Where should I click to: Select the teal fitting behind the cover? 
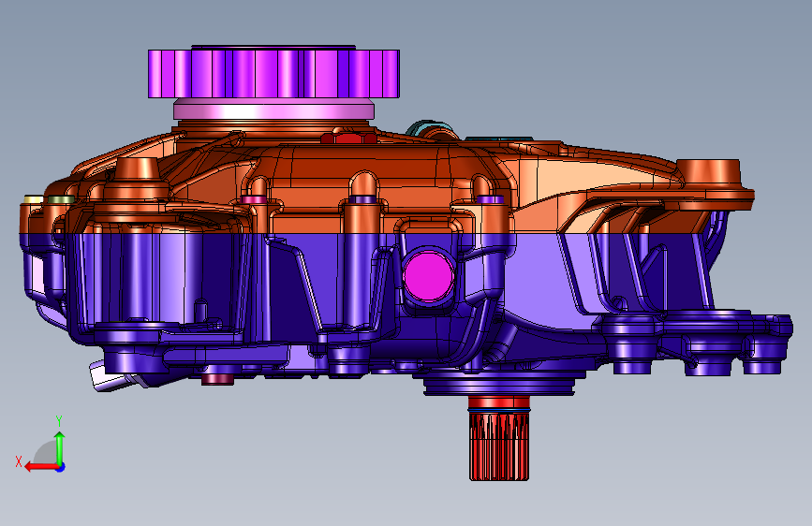click(430, 128)
